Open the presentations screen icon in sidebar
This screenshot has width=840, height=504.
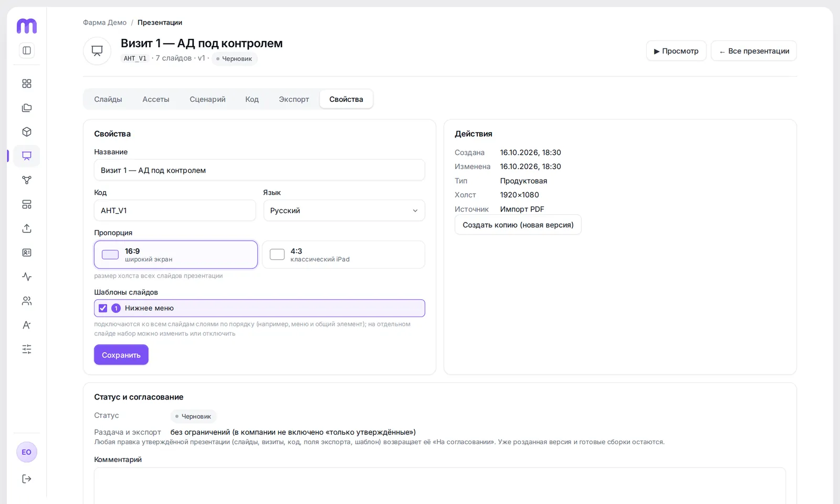[x=27, y=156]
